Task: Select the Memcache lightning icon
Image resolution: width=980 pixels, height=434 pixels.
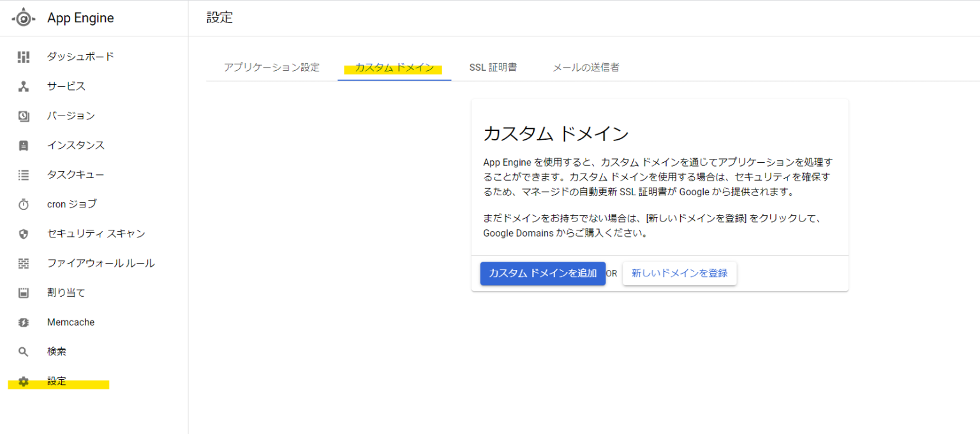Action: [x=24, y=322]
